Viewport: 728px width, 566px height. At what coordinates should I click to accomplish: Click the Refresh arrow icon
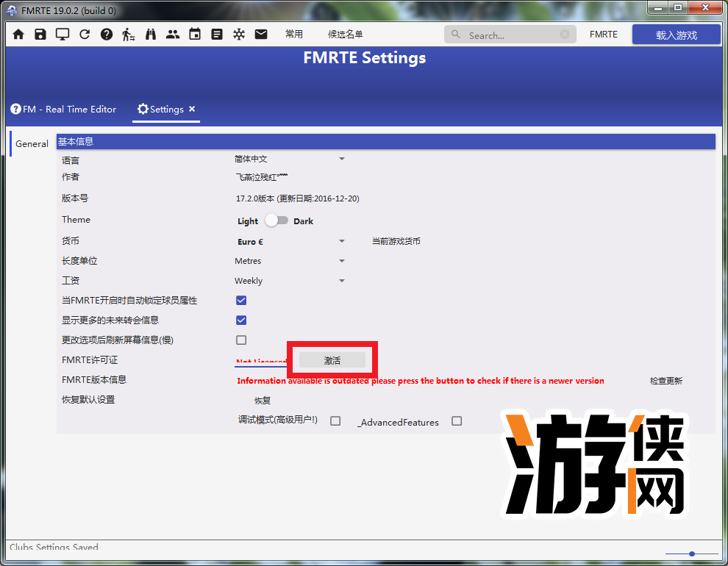pyautogui.click(x=85, y=35)
